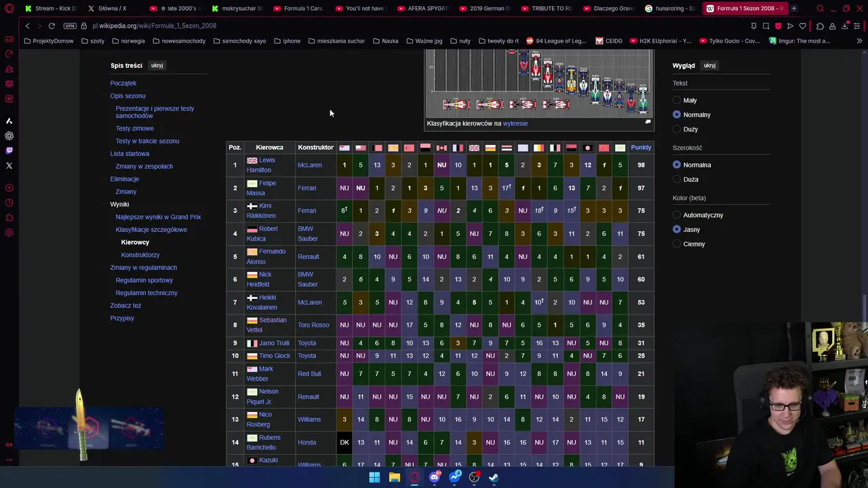Open Sebastian Vettel article link
This screenshot has width=868, height=488.
click(267, 325)
